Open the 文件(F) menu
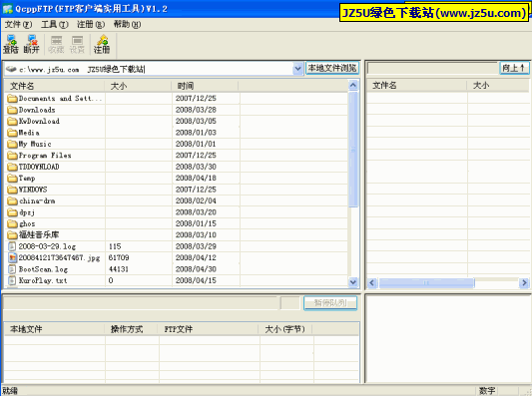Screen dimensions: 532x396 pos(18,24)
